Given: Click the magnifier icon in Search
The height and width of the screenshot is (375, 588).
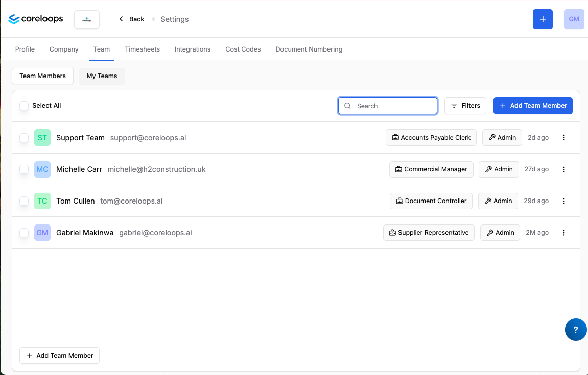Looking at the screenshot, I should pyautogui.click(x=347, y=106).
